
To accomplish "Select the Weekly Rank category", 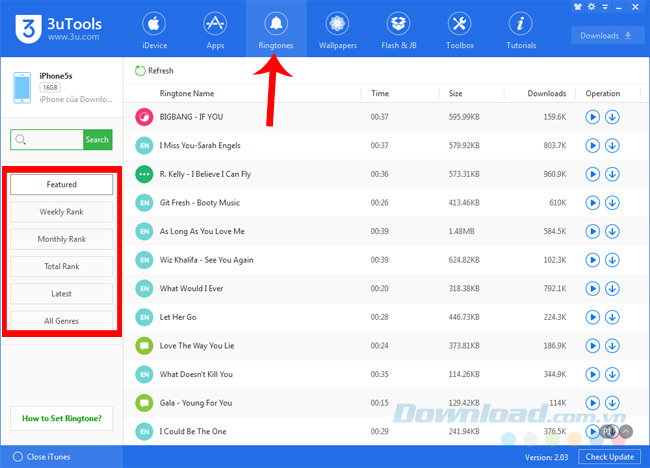I will click(x=61, y=212).
